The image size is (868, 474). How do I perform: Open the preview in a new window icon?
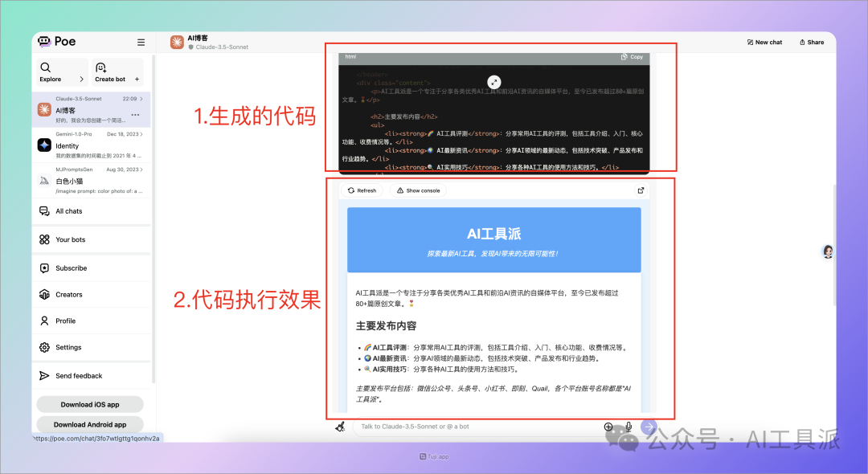tap(641, 190)
